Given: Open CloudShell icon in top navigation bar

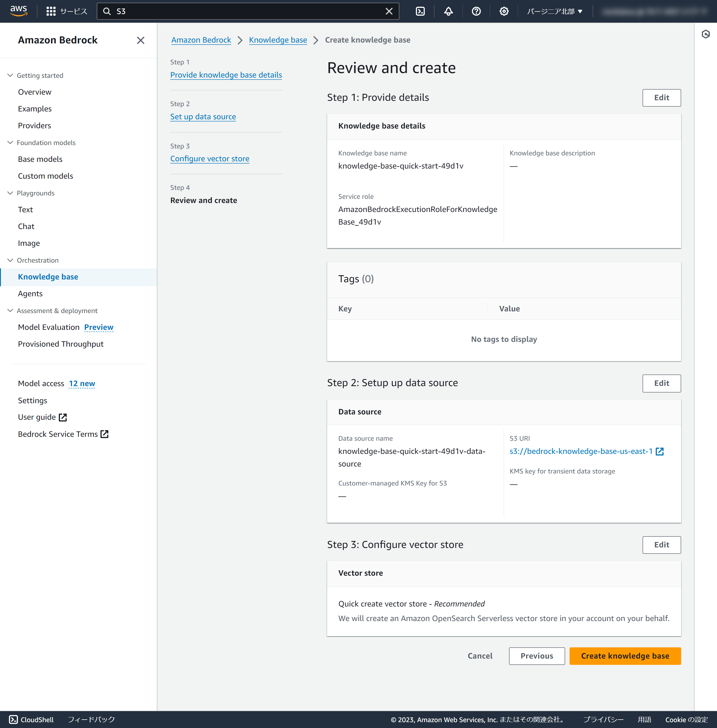Looking at the screenshot, I should [x=420, y=11].
